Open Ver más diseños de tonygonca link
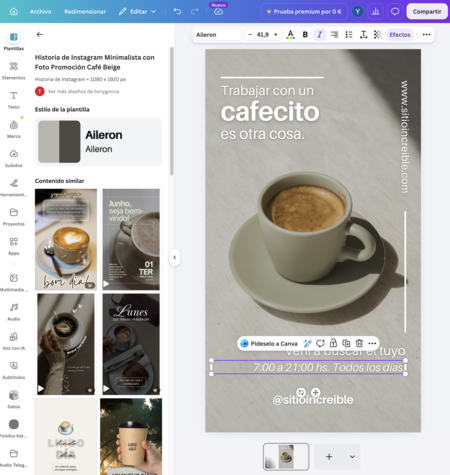Viewport: 450px width, 475px height. pyautogui.click(x=83, y=91)
